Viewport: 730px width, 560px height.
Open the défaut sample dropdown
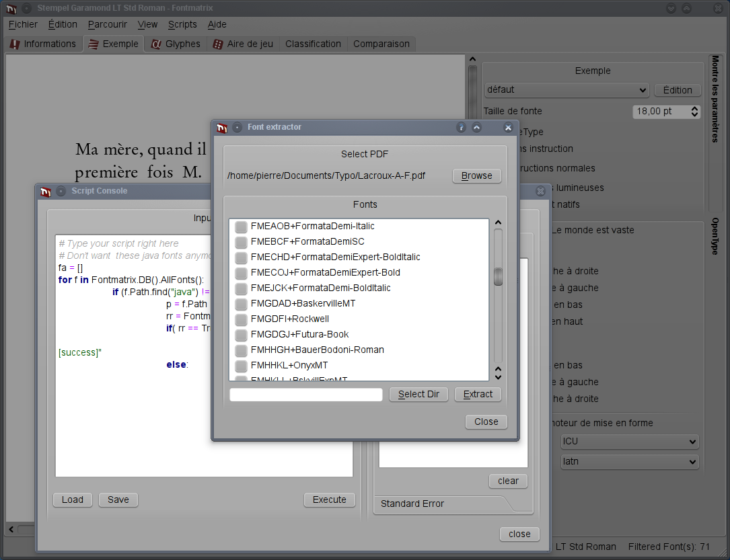pos(567,90)
